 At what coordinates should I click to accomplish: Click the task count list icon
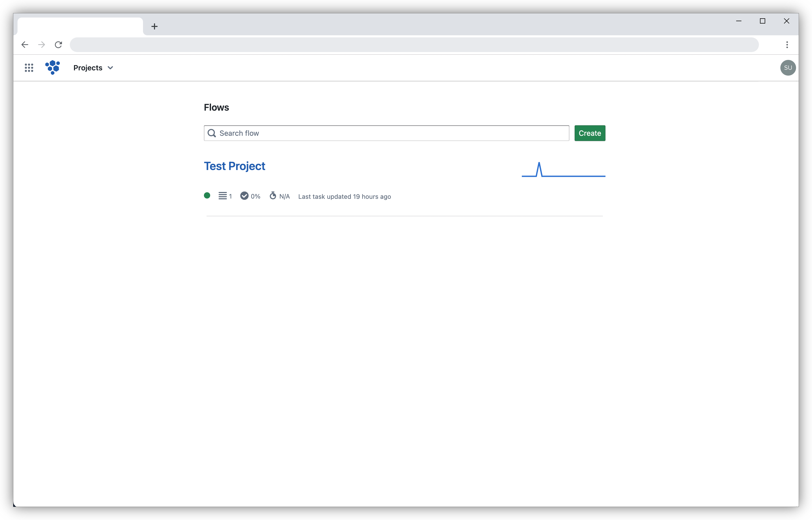click(223, 196)
